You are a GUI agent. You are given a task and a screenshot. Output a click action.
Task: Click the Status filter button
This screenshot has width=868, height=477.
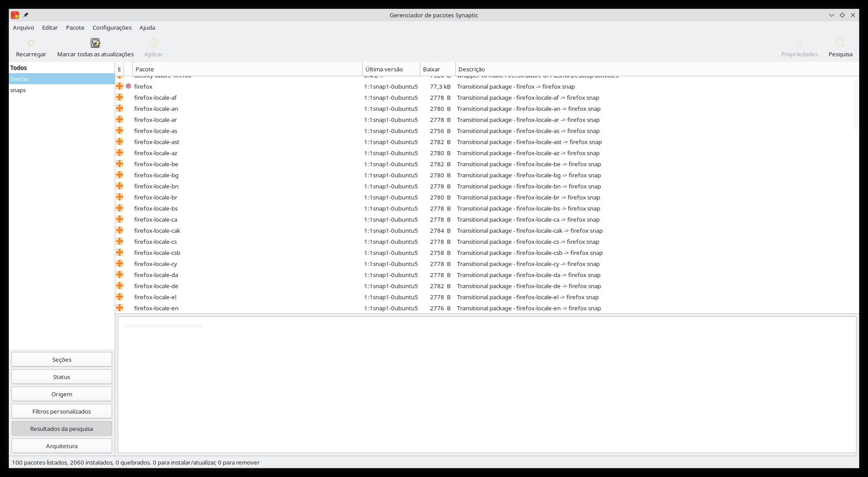point(62,377)
